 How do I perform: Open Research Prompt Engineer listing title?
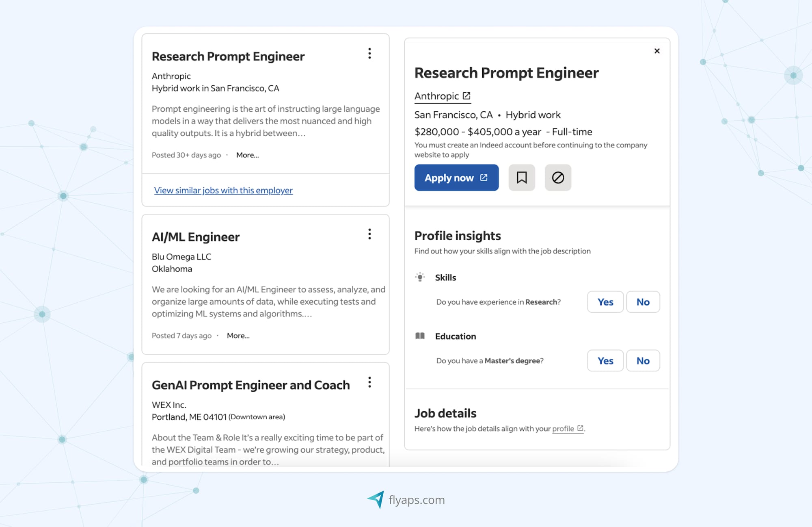(228, 56)
